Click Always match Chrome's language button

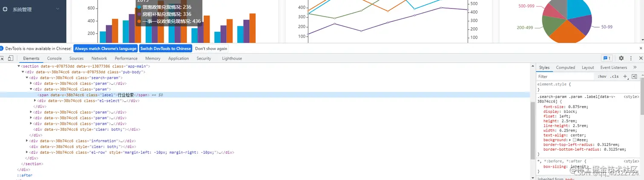[106, 49]
